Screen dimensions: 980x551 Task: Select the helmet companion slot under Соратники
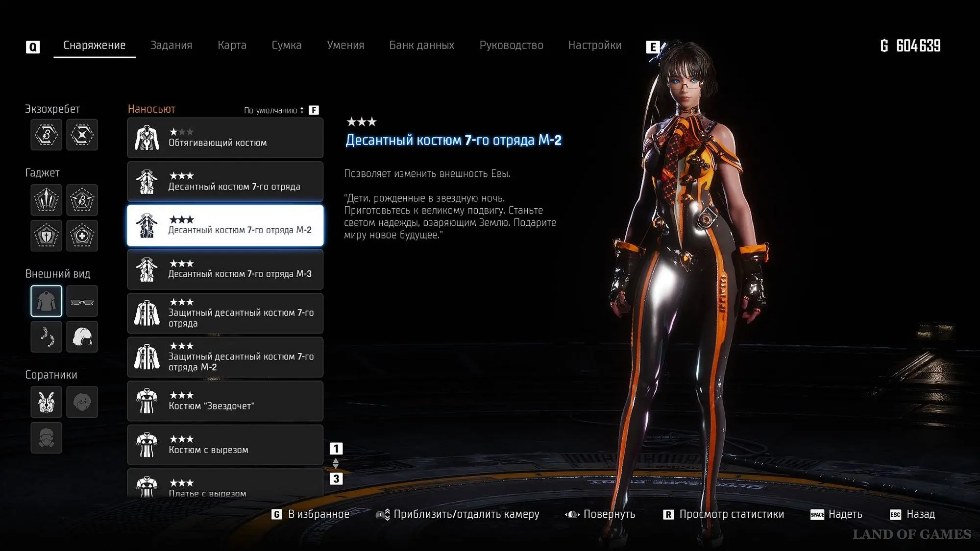click(x=46, y=437)
